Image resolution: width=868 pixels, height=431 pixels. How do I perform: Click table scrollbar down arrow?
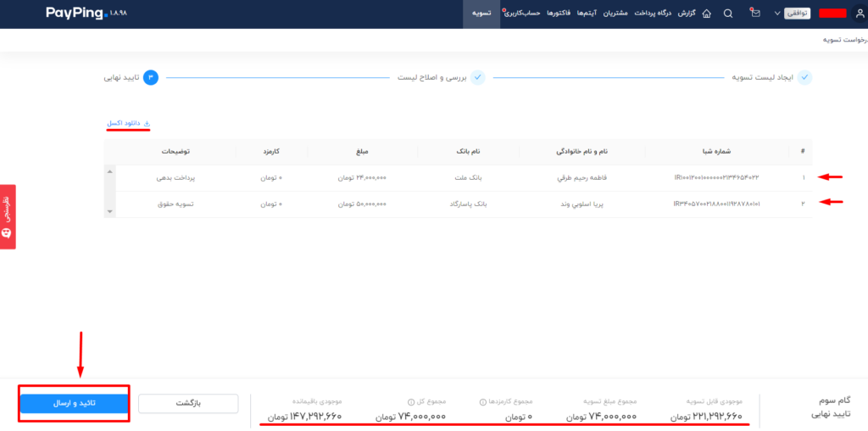coord(109,211)
